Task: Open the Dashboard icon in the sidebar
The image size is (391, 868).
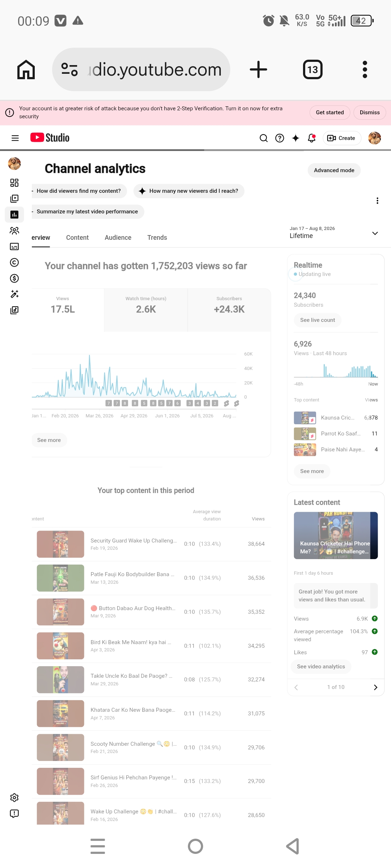Action: pyautogui.click(x=14, y=183)
